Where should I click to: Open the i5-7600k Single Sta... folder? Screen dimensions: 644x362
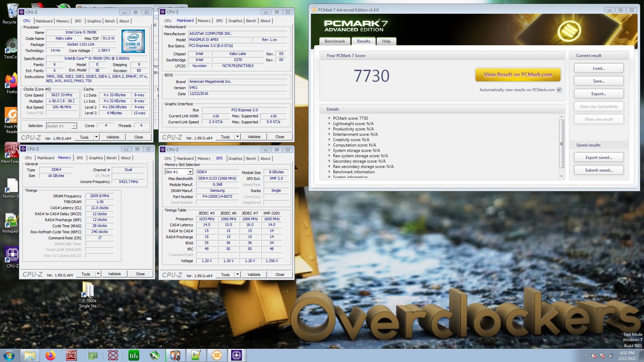tap(89, 295)
